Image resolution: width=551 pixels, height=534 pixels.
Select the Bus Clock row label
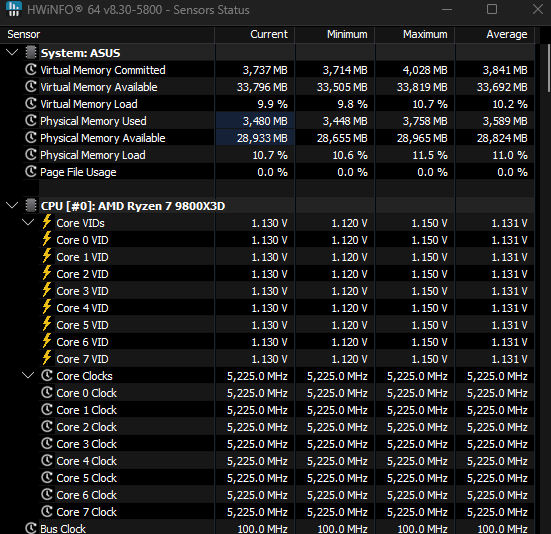point(63,529)
